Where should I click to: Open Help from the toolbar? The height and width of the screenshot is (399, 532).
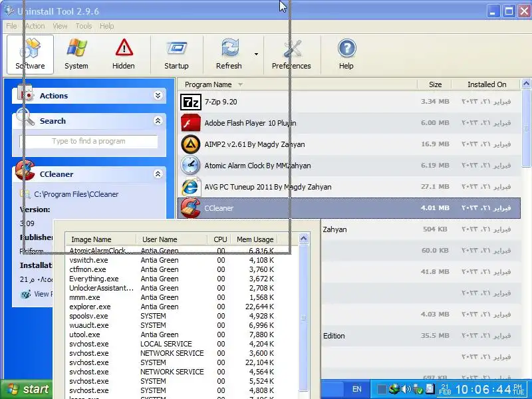346,55
